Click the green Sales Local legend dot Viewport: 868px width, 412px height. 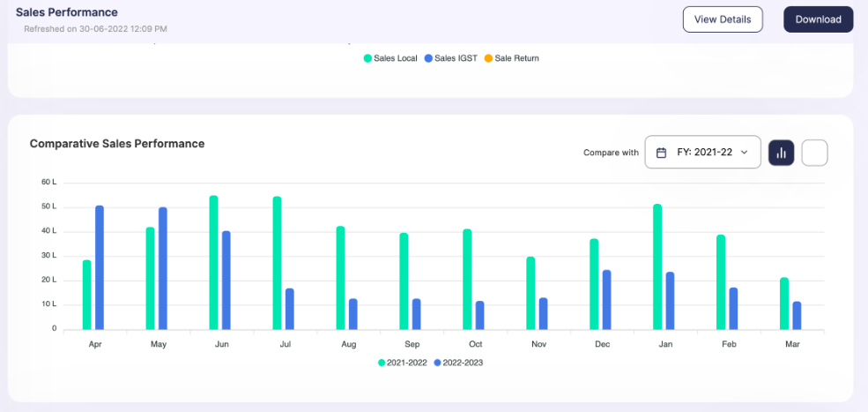367,58
